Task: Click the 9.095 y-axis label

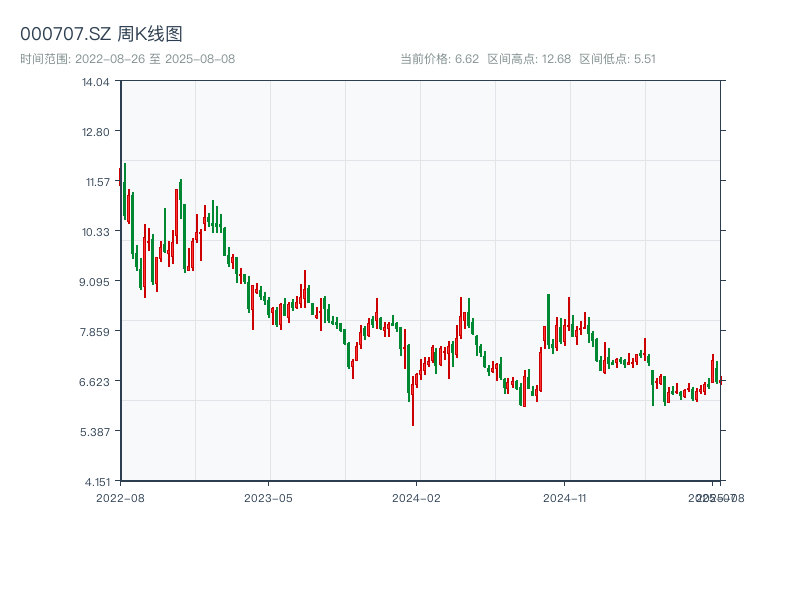Action: 96,282
